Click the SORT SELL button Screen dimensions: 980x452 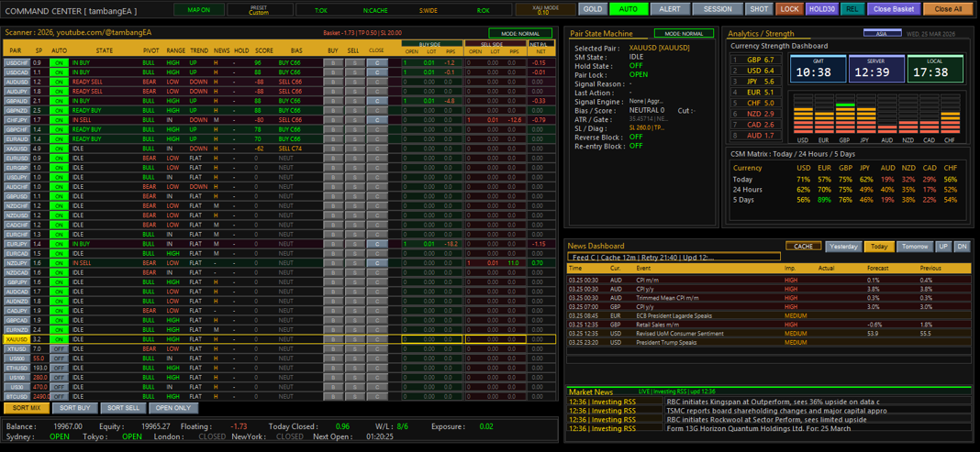124,408
